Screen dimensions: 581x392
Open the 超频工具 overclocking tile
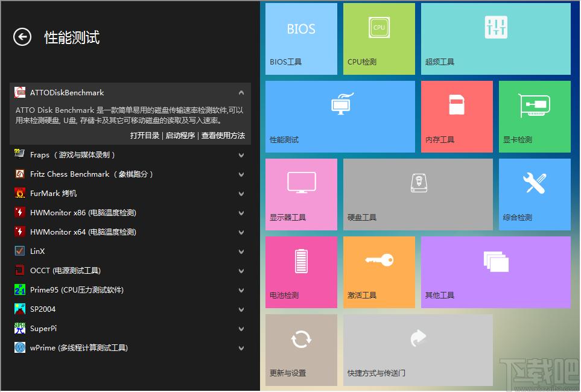[x=496, y=39]
